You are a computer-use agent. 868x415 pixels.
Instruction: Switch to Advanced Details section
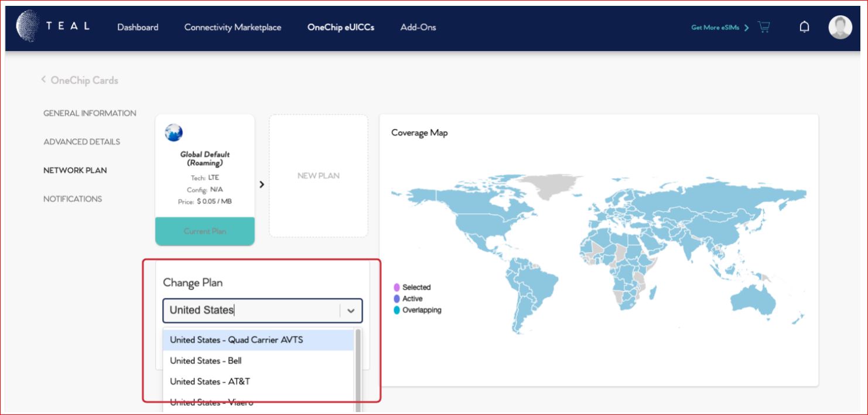pyautogui.click(x=81, y=142)
